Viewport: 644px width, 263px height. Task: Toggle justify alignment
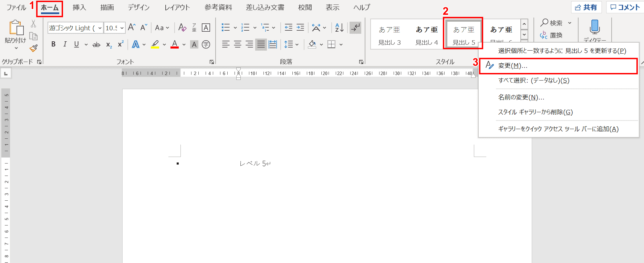point(261,44)
